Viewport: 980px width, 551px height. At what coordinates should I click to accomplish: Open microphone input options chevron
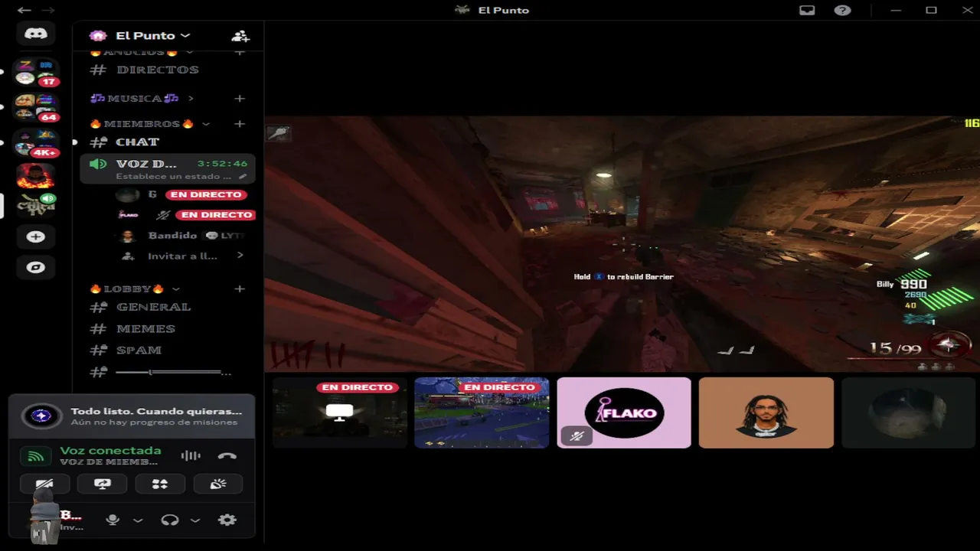click(x=138, y=520)
